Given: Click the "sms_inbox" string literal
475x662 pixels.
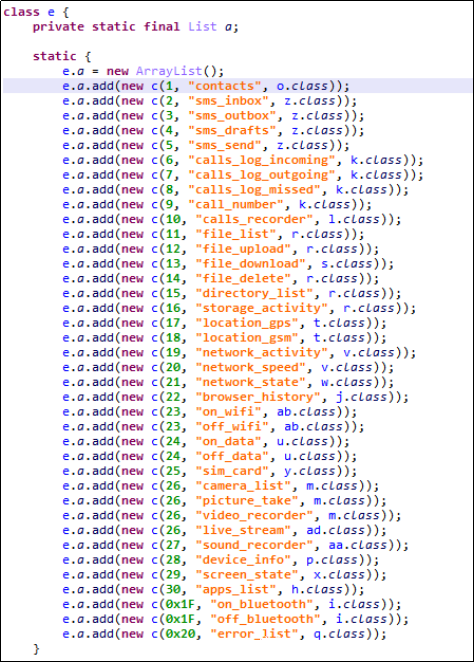Looking at the screenshot, I should [228, 101].
